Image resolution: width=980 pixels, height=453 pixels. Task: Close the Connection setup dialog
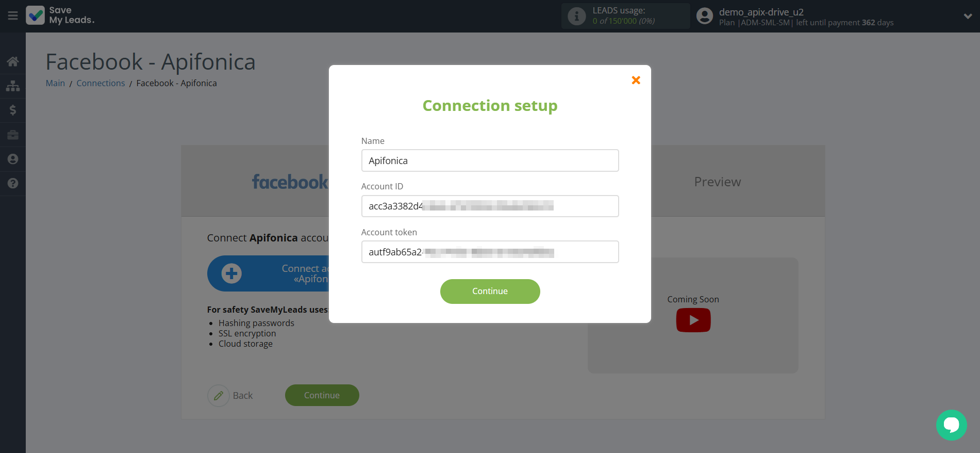pos(636,80)
